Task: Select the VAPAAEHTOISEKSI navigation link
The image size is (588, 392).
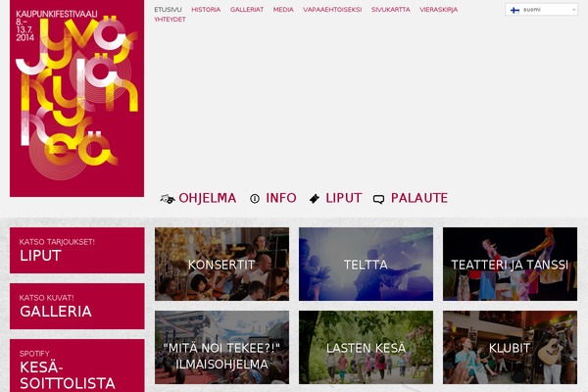Action: pyautogui.click(x=332, y=10)
